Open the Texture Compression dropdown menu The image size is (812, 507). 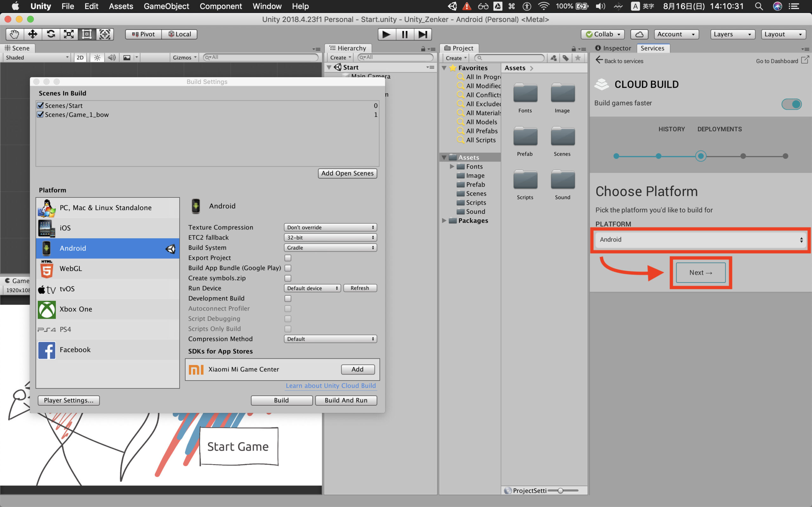point(329,227)
